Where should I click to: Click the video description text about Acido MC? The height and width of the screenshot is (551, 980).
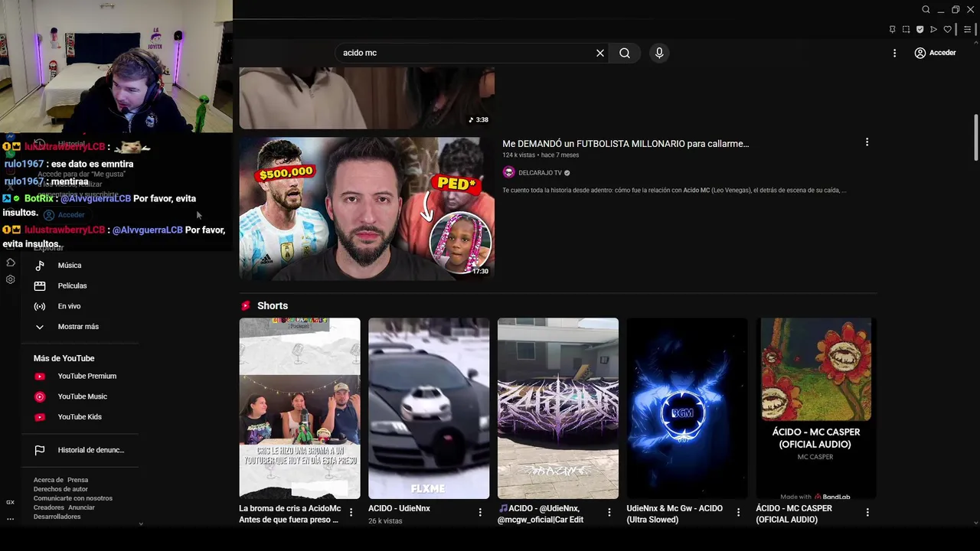click(x=675, y=190)
